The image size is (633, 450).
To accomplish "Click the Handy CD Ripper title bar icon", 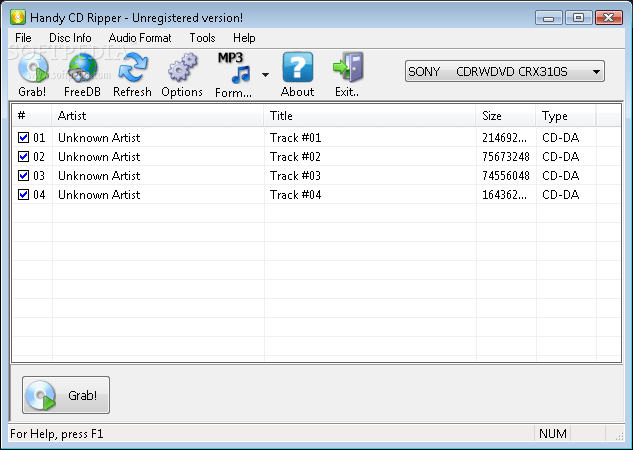I will coord(18,17).
